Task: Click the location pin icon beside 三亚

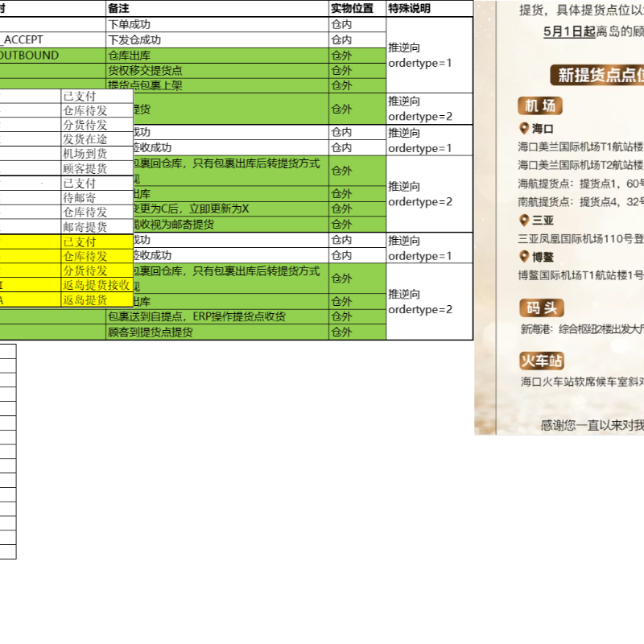Action: (x=524, y=220)
